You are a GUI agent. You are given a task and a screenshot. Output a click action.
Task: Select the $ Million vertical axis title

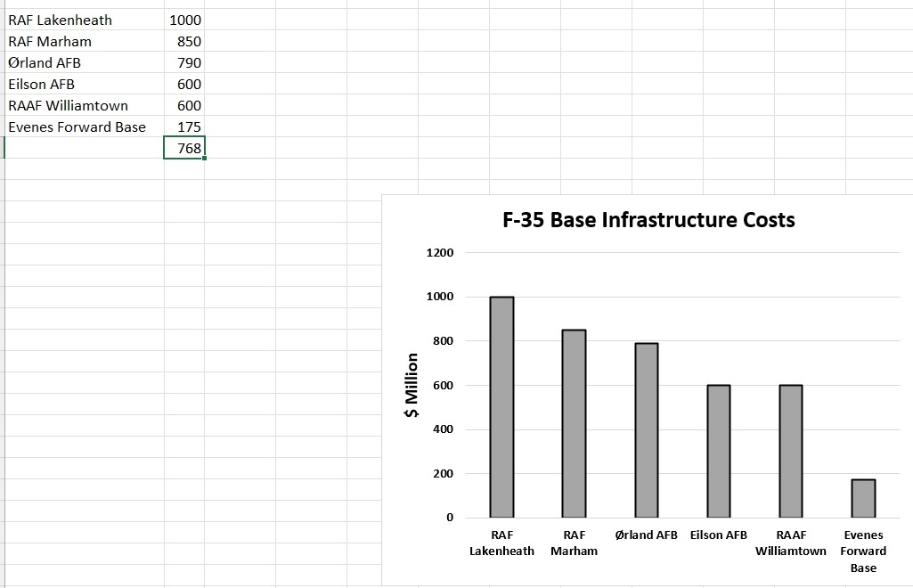[x=412, y=386]
